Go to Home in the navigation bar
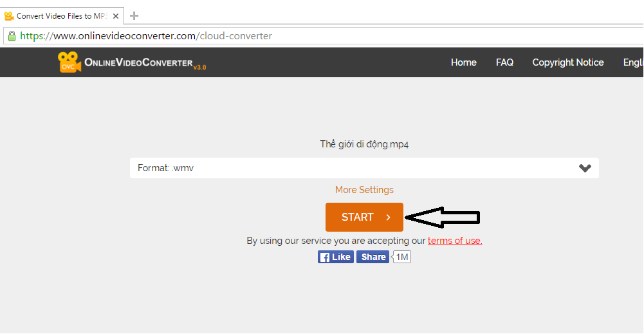644x334 pixels. 464,62
